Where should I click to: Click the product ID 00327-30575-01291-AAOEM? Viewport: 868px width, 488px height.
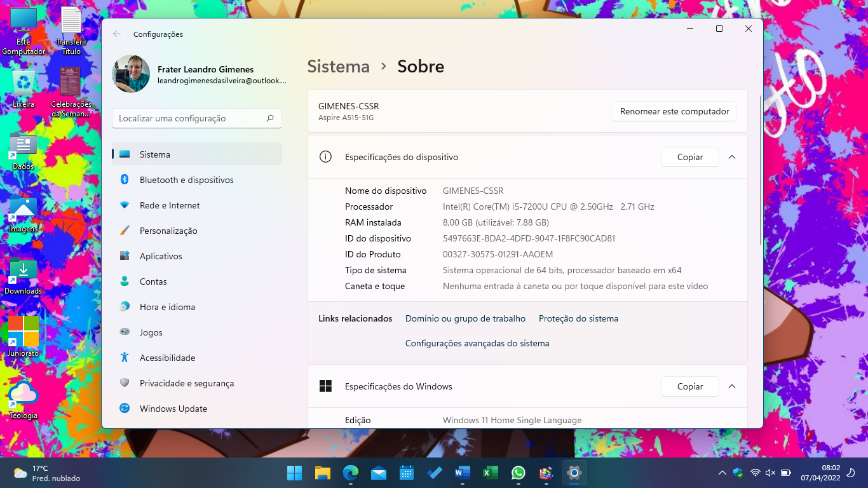pos(498,254)
